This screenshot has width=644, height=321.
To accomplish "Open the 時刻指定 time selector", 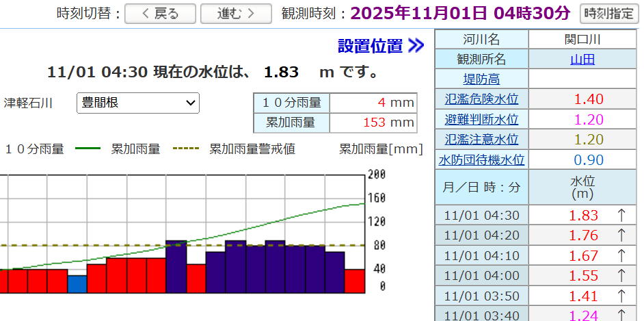I will (608, 14).
